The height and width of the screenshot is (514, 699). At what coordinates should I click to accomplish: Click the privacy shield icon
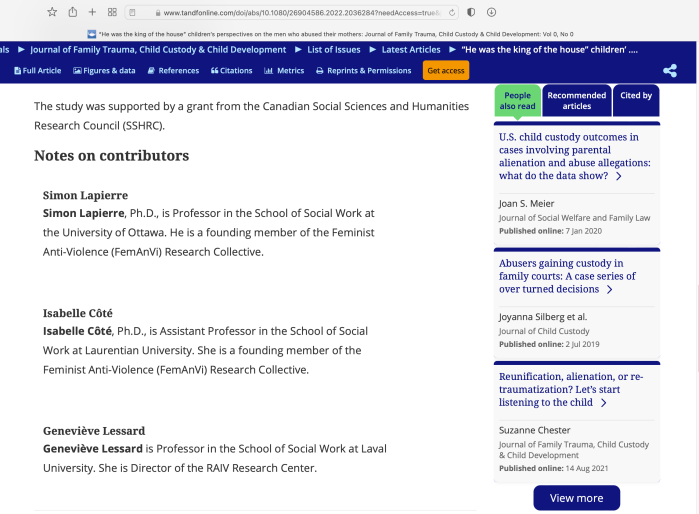[471, 13]
